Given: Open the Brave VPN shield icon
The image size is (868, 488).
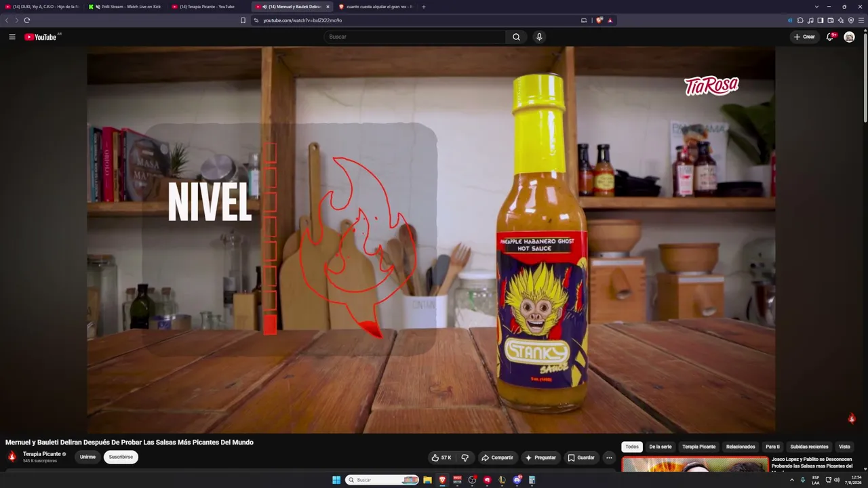Looking at the screenshot, I should click(851, 20).
